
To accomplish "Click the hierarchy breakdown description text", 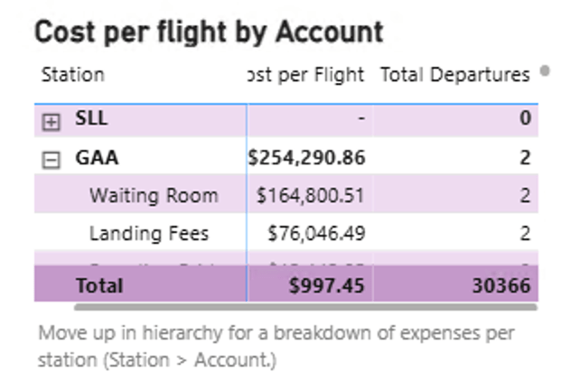I will point(276,346).
